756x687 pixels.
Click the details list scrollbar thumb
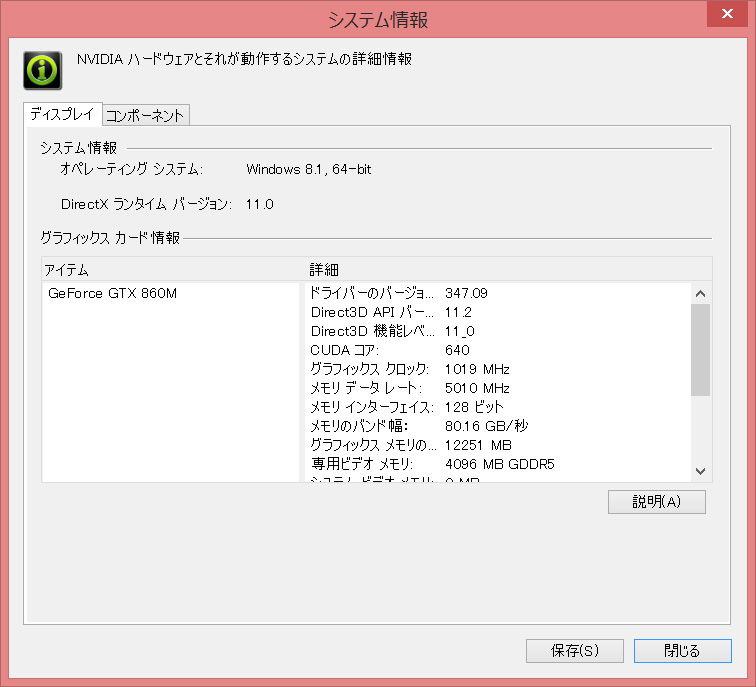[701, 350]
